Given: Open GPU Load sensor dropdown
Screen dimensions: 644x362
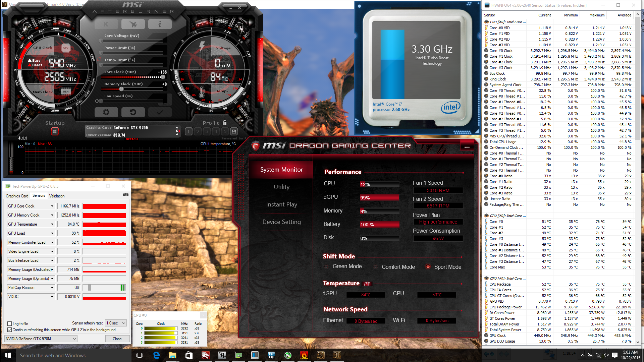Looking at the screenshot, I should (x=52, y=233).
